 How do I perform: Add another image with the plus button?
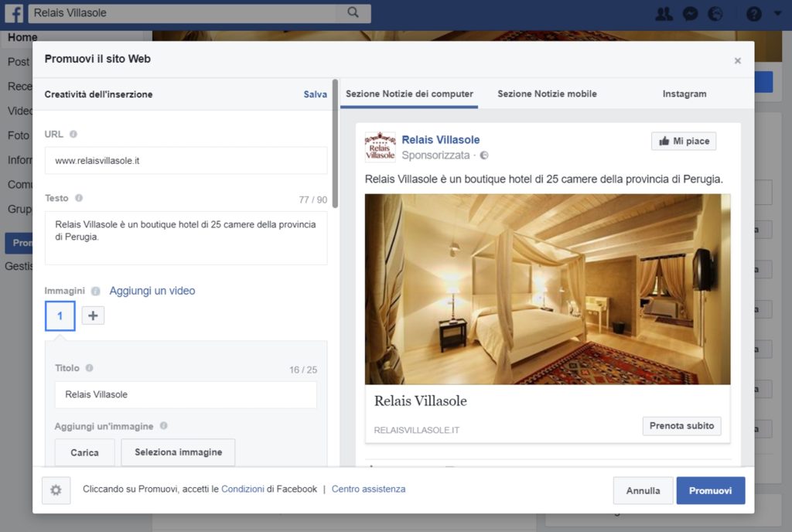93,315
